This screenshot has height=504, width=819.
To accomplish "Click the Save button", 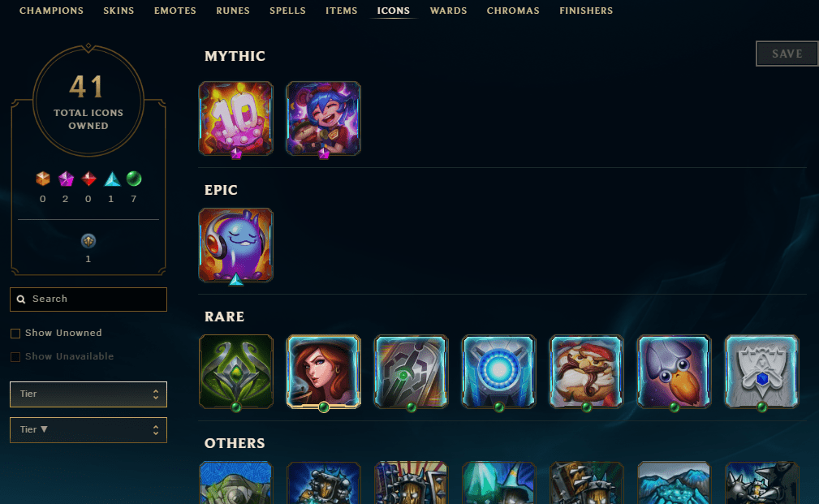I will (x=787, y=54).
